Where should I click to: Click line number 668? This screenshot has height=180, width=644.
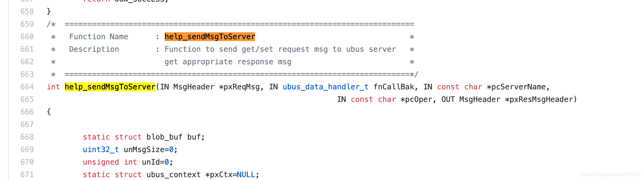coord(27,137)
